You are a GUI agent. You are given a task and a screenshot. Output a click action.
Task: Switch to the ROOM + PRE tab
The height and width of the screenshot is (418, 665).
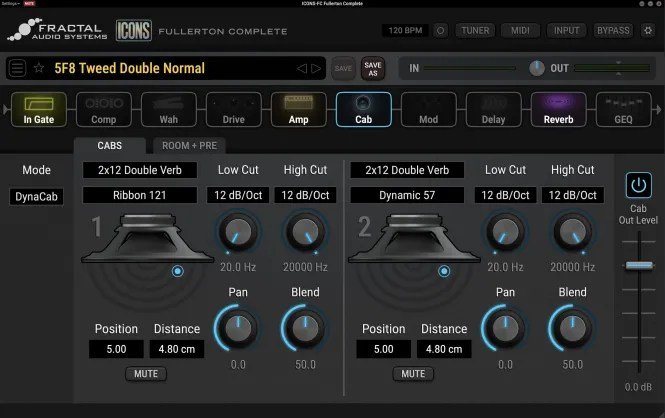click(x=189, y=146)
